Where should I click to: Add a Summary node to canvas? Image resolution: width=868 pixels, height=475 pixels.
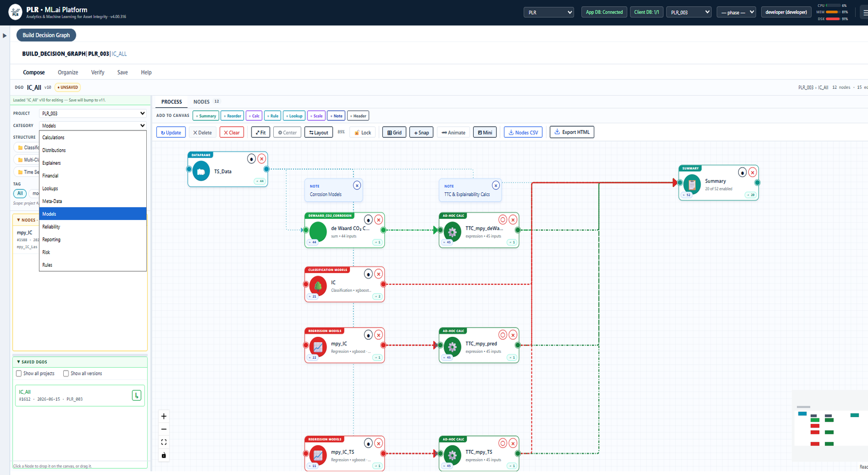pos(206,116)
